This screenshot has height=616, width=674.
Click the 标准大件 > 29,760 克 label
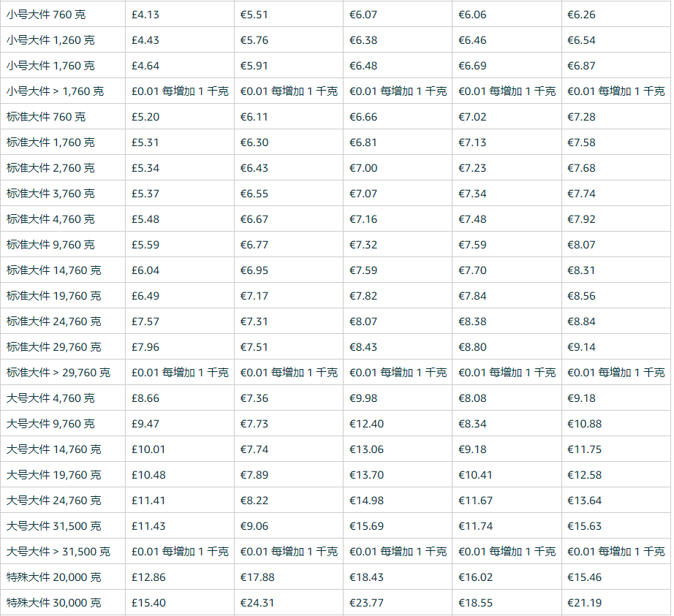coord(58,373)
